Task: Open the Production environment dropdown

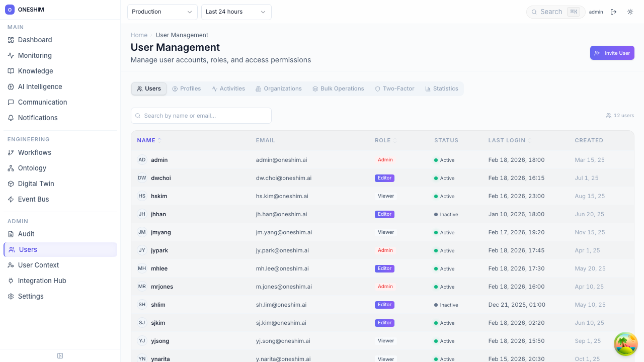Action: pyautogui.click(x=162, y=12)
